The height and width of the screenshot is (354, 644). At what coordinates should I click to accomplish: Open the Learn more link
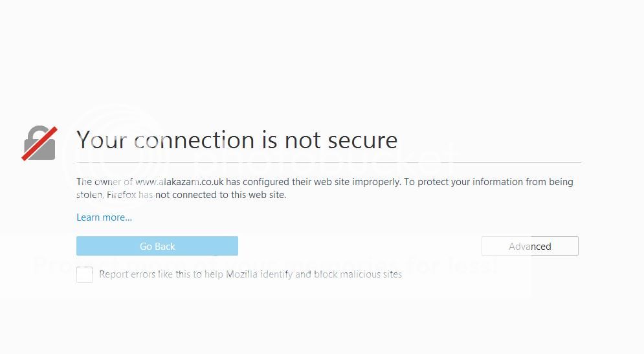[104, 217]
